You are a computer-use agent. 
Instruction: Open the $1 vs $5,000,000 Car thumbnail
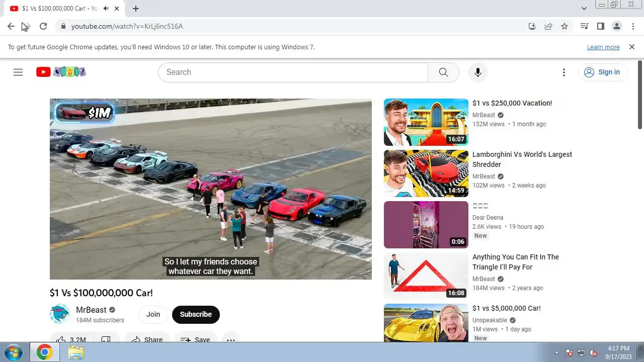[426, 323]
